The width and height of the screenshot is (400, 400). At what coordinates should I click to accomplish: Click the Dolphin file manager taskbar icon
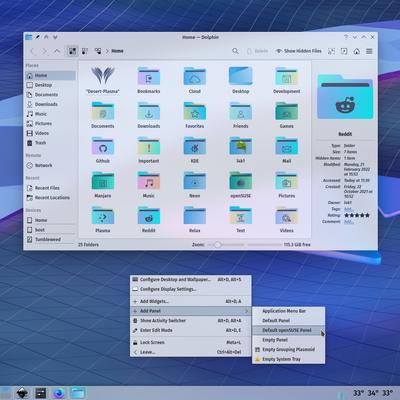coord(78,393)
